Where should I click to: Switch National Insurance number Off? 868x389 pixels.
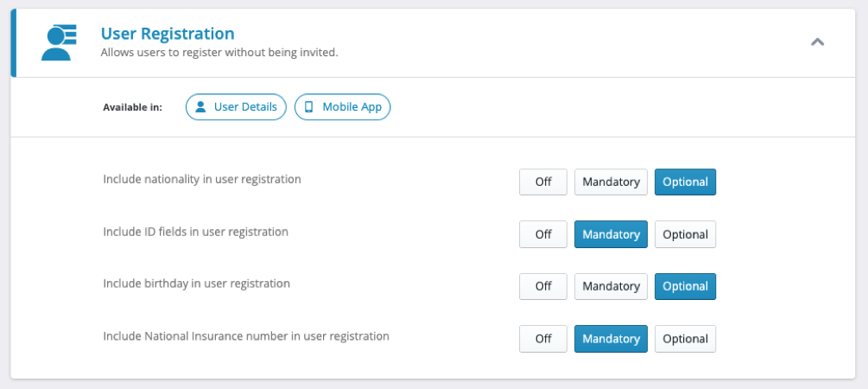click(x=543, y=339)
